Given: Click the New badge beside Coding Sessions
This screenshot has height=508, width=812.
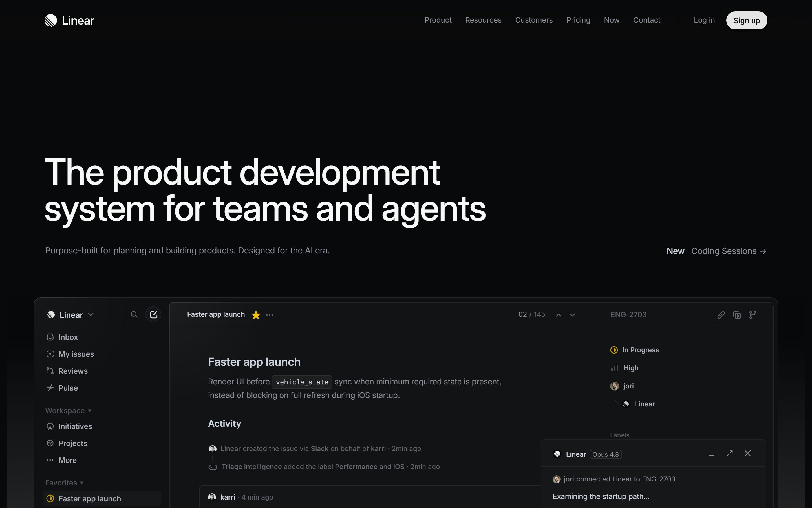Looking at the screenshot, I should click(x=676, y=251).
